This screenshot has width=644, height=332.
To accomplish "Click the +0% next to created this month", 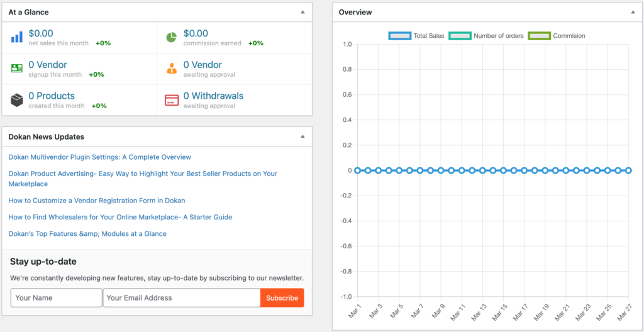I will click(99, 106).
